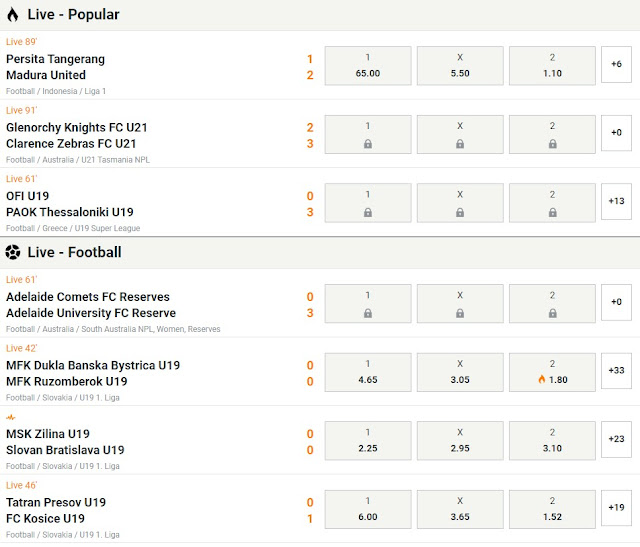Click locked home-win odds for Glenorchy Knights
The width and height of the screenshot is (640, 547).
pos(367,134)
